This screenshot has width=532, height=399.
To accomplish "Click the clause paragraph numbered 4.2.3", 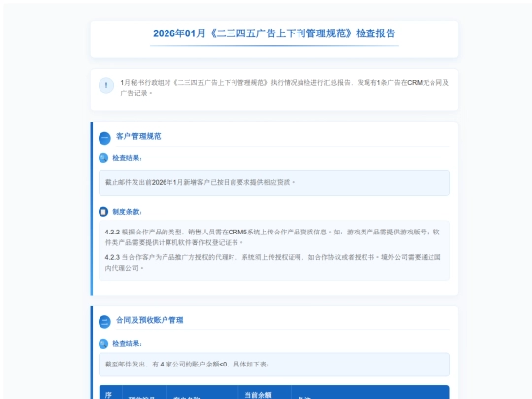I will point(273,262).
